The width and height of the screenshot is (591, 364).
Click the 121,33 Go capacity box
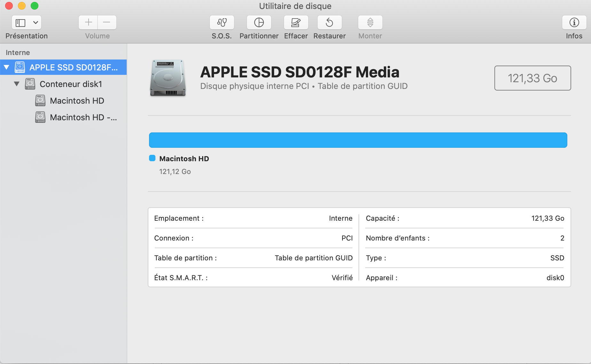tap(532, 78)
